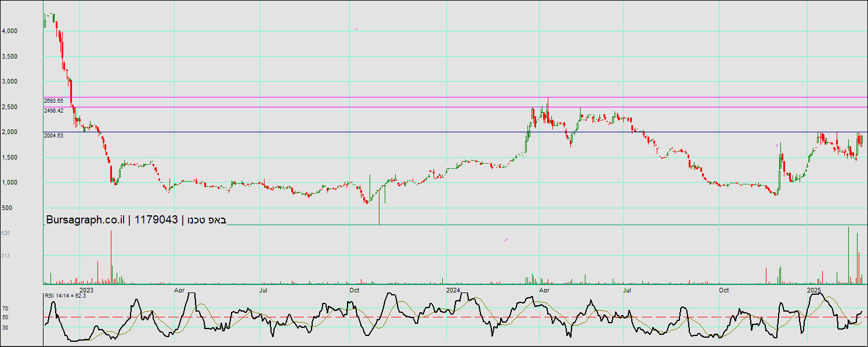868x347 pixels.
Task: Click the Bursagraph.co.il watermark text
Action: point(85,220)
